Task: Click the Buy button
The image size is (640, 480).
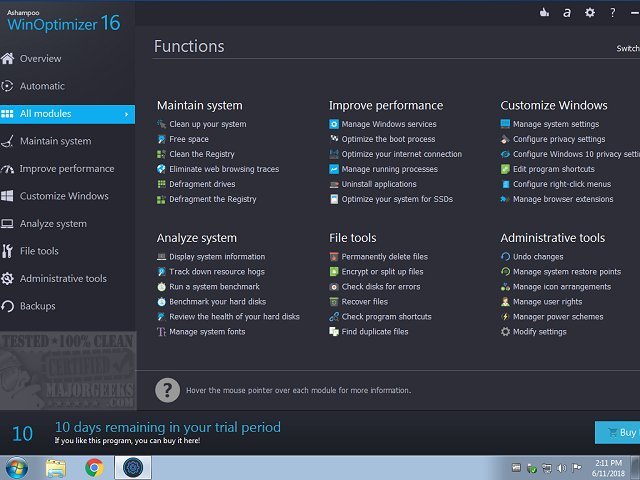Action: [x=617, y=432]
